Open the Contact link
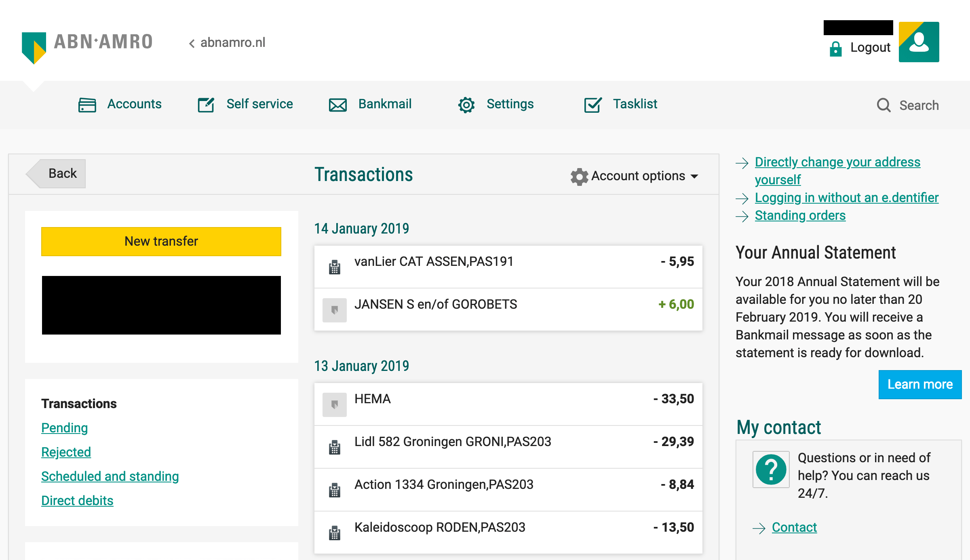 point(795,527)
